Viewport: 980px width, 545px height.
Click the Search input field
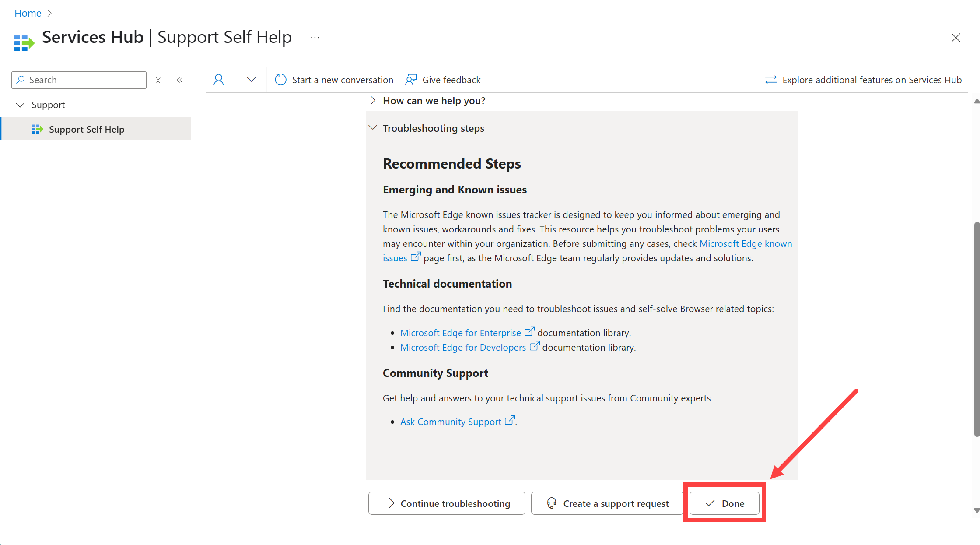78,79
